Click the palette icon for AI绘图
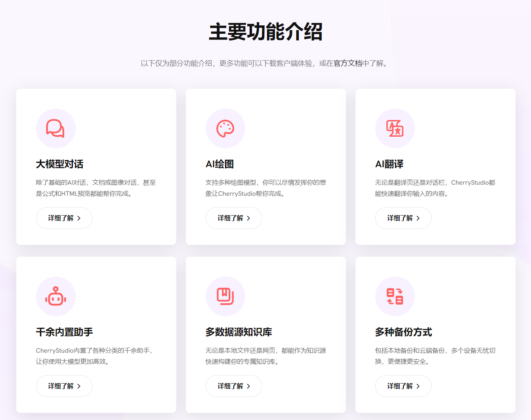Viewport: 531px width, 420px height. point(225,128)
